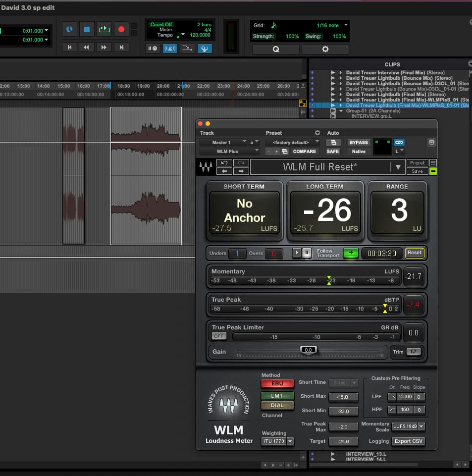Screen dimensions: 472x476
Task: Toggle the metronome click icon
Action: click(x=169, y=48)
